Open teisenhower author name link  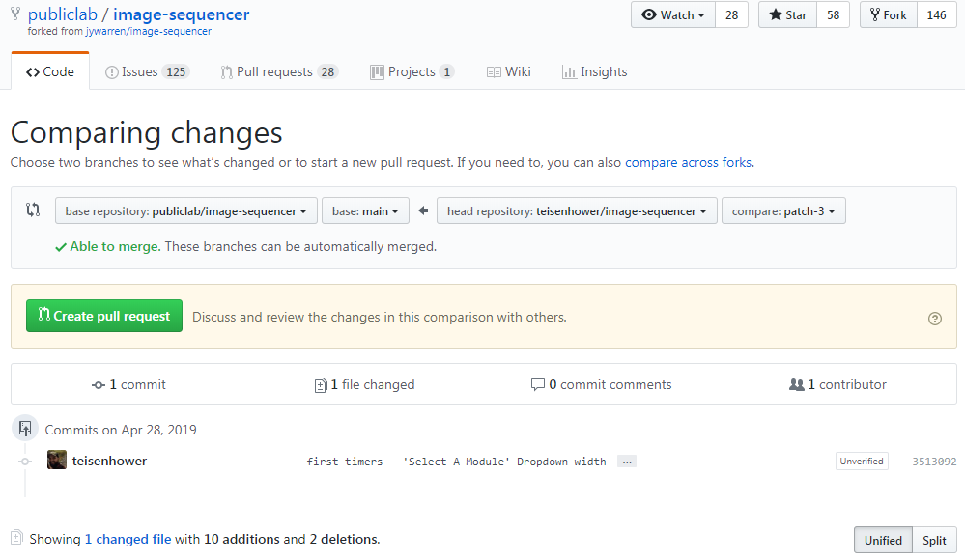pyautogui.click(x=109, y=461)
